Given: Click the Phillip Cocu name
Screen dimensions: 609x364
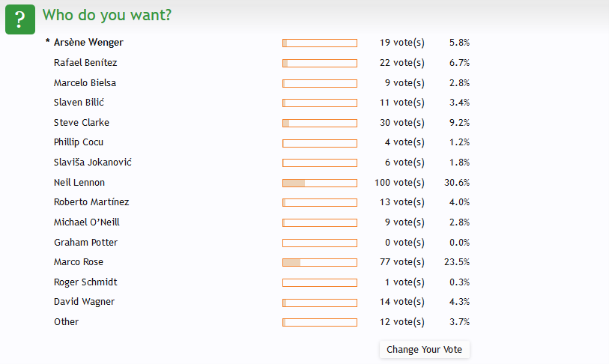Looking at the screenshot, I should pyautogui.click(x=79, y=142).
